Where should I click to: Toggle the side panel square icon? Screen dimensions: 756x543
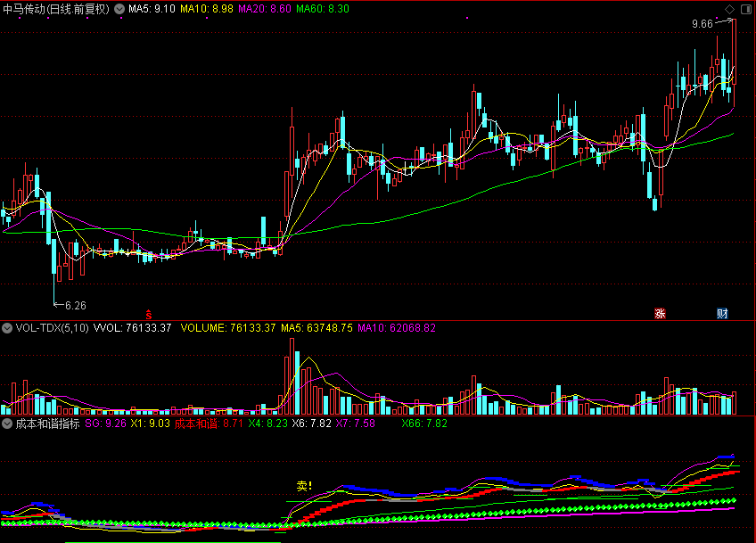(x=745, y=9)
